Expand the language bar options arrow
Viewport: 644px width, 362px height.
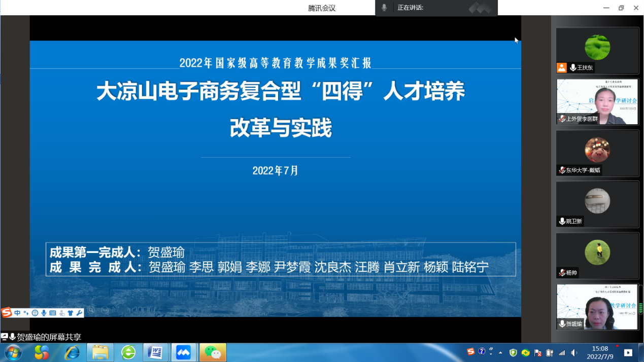490,353
